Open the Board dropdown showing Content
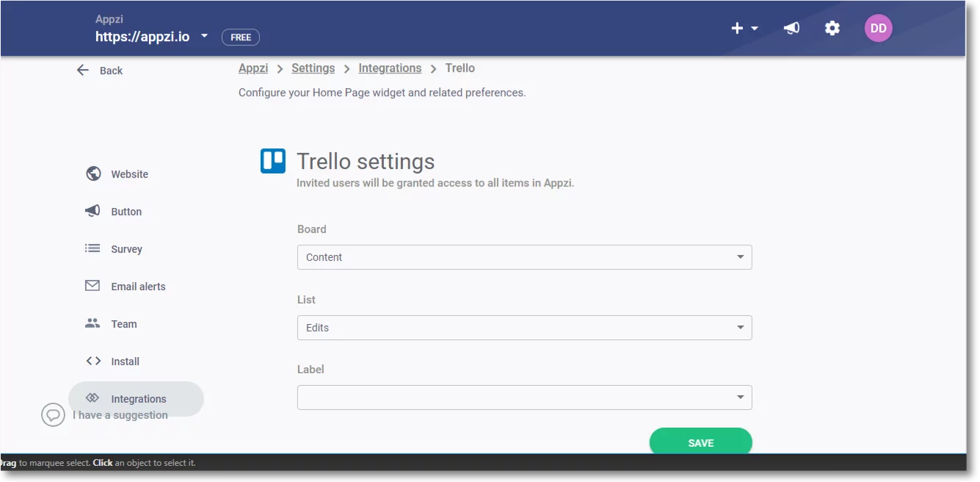Viewport: 980px width, 482px height. [x=524, y=257]
